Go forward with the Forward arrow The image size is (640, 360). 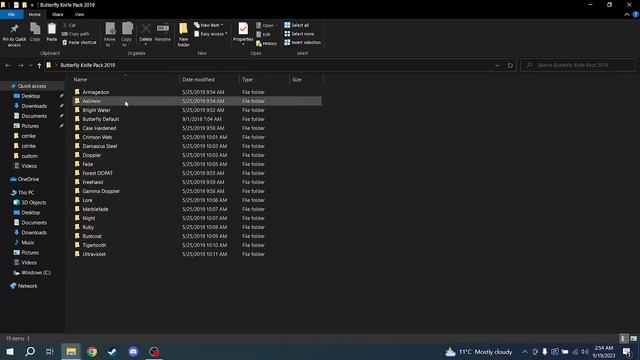[x=20, y=65]
